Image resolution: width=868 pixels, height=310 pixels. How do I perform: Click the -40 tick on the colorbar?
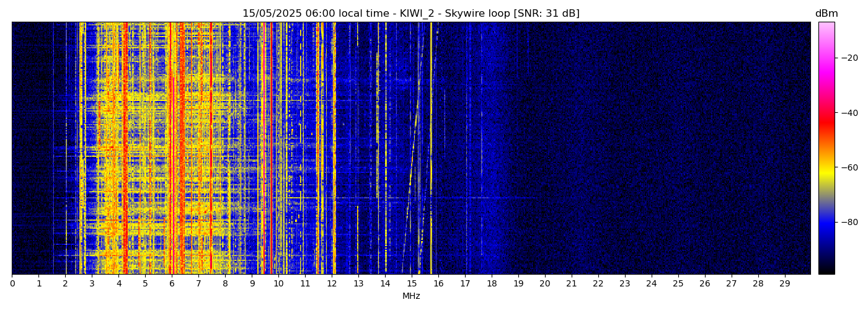click(x=849, y=113)
